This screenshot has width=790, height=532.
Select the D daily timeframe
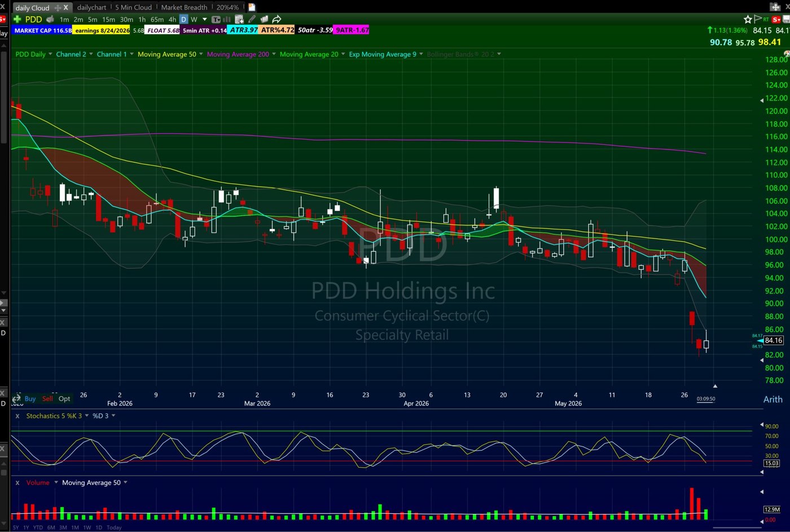coord(183,19)
